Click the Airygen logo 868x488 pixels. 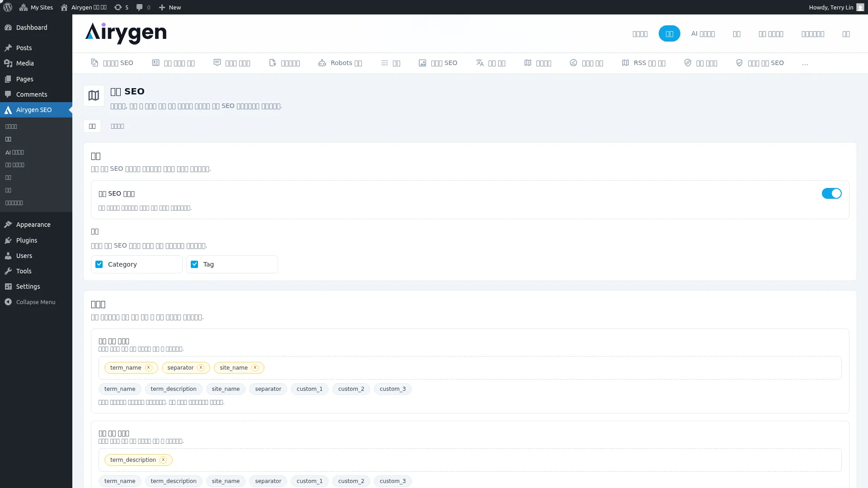pyautogui.click(x=126, y=33)
